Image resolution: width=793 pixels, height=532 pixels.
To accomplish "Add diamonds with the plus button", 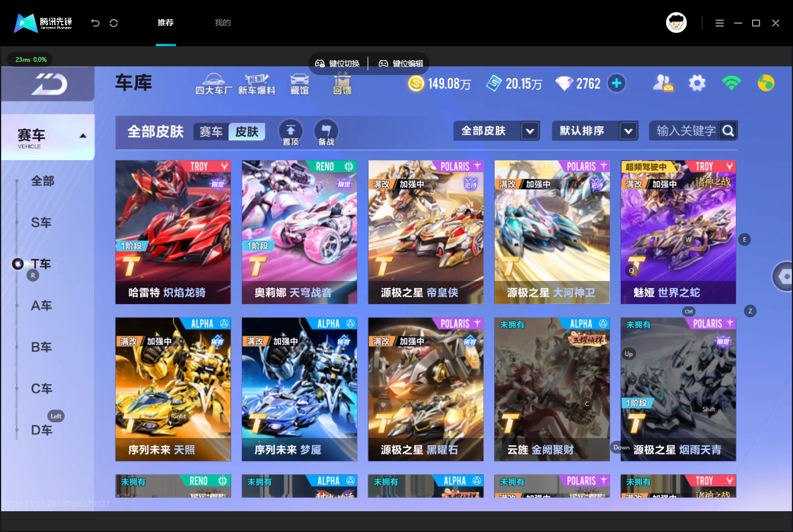I will pos(616,84).
